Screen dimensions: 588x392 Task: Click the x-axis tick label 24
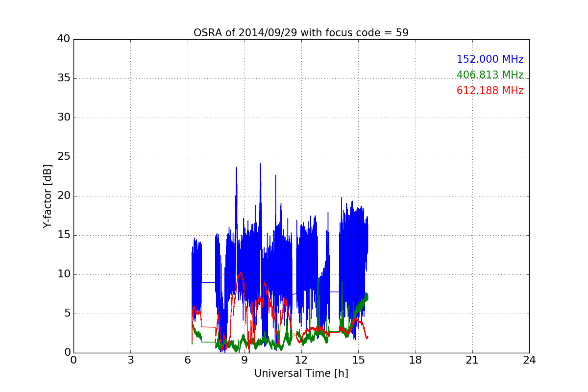pyautogui.click(x=529, y=360)
